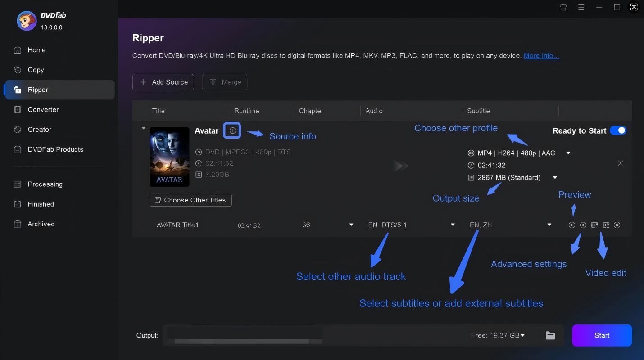Remove AVATAR.Title1 with the circled X icon
This screenshot has height=360, width=644.
click(x=617, y=225)
